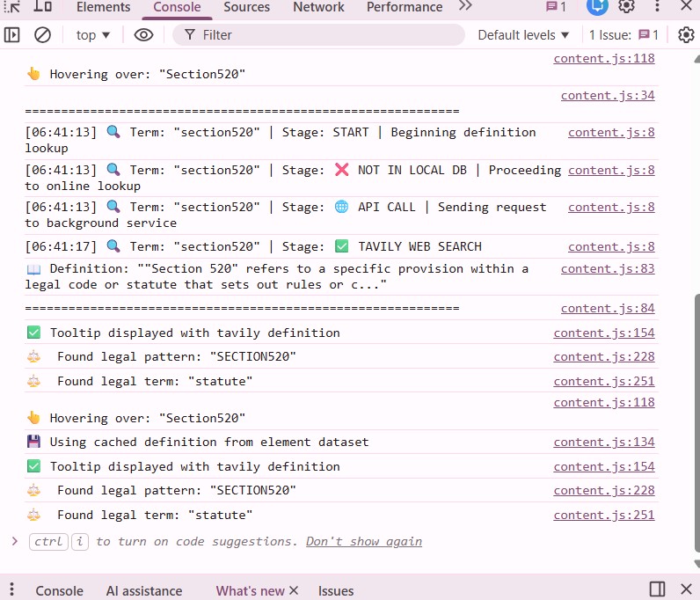Expand the more tabs chevron
The image size is (700, 600).
tap(465, 6)
